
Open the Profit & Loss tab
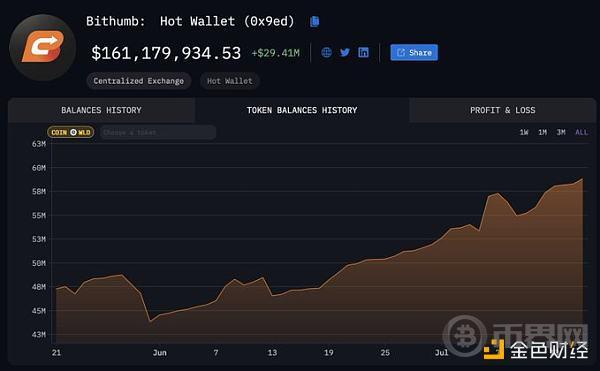click(x=502, y=110)
